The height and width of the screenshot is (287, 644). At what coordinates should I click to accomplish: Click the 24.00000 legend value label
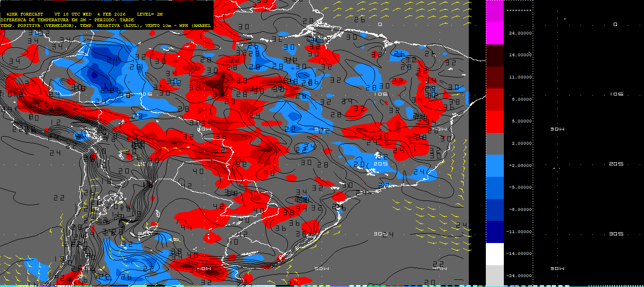[x=520, y=33]
